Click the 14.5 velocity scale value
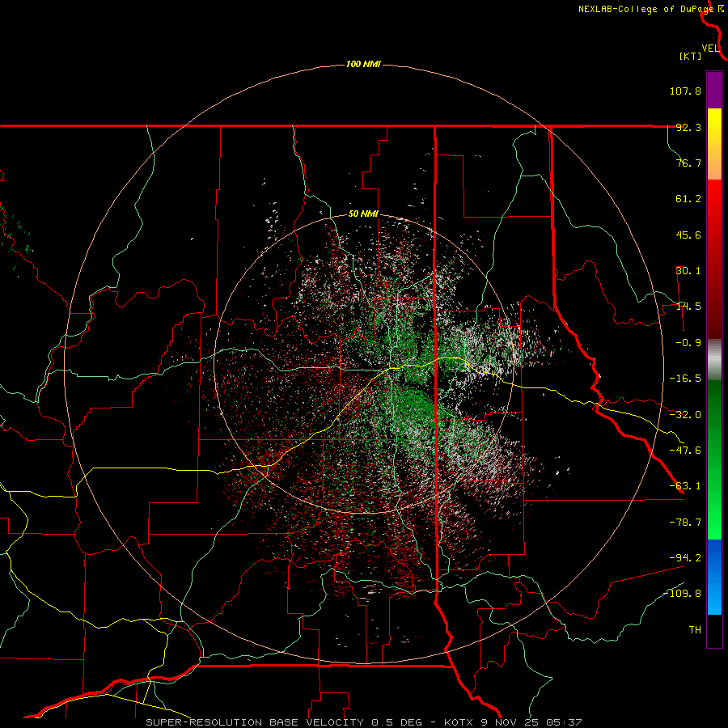Screen dimensions: 728x728 coord(688,307)
